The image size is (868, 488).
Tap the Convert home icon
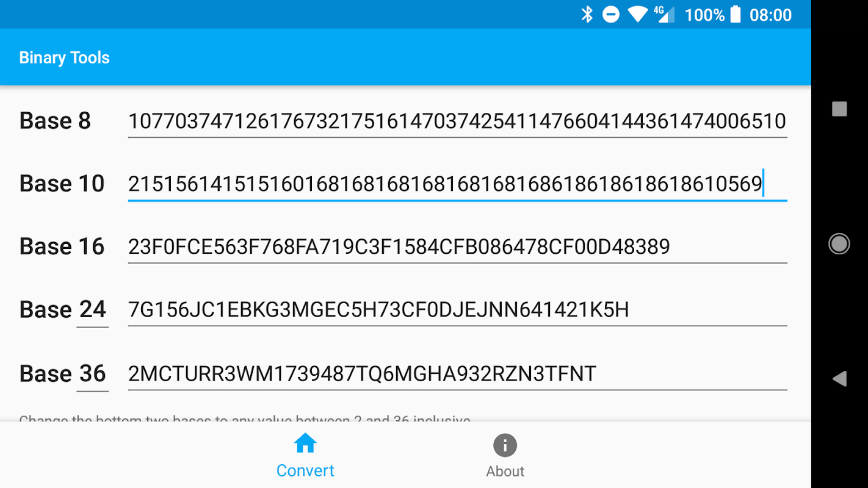coord(305,443)
